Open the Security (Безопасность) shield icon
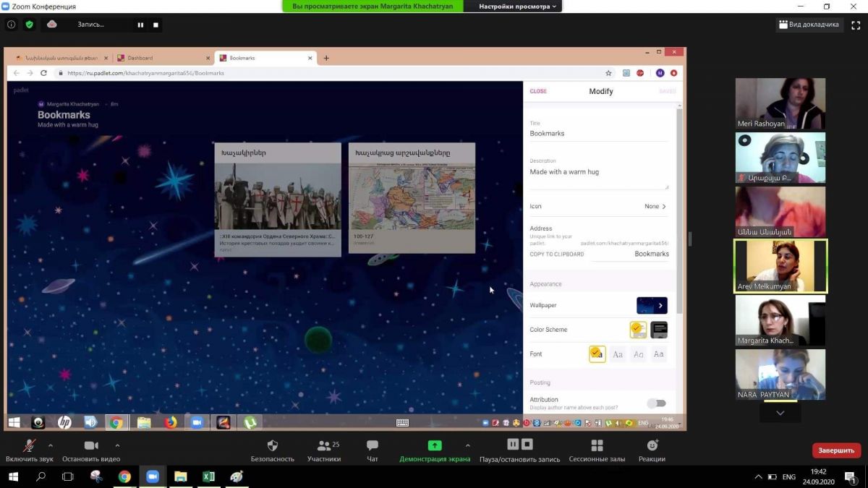 272,446
